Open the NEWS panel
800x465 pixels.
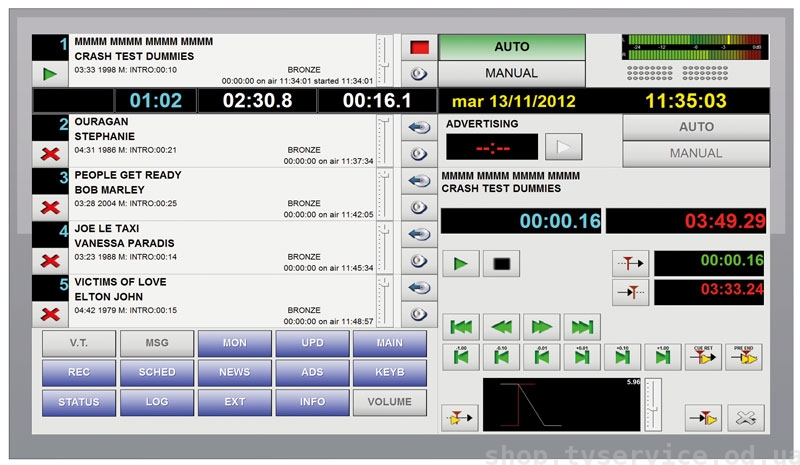click(234, 372)
